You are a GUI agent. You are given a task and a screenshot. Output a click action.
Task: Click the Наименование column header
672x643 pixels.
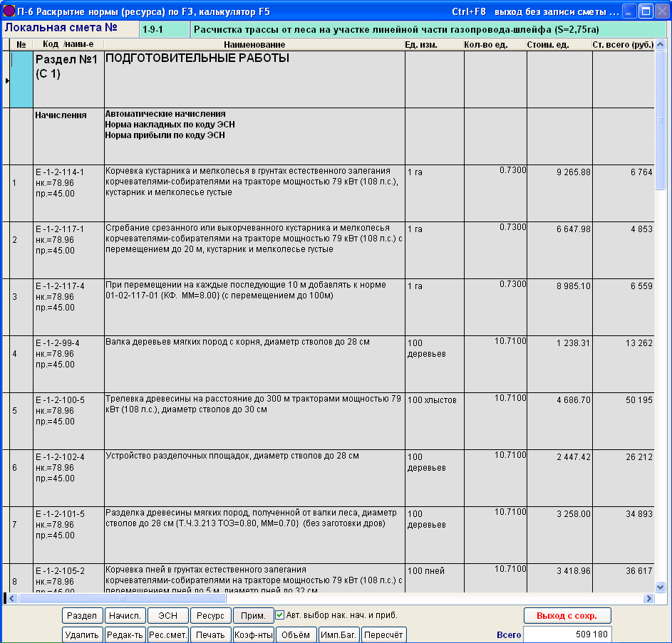pyautogui.click(x=254, y=45)
